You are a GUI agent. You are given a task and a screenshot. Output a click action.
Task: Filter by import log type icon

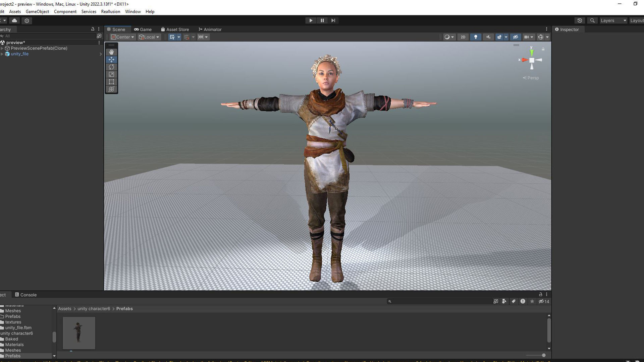[523, 301]
